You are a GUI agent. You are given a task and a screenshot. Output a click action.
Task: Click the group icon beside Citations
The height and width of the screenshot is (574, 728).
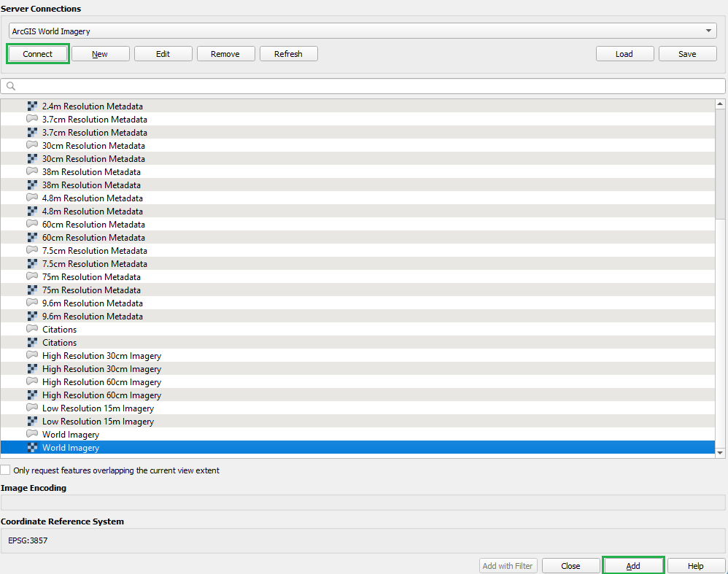[32, 329]
